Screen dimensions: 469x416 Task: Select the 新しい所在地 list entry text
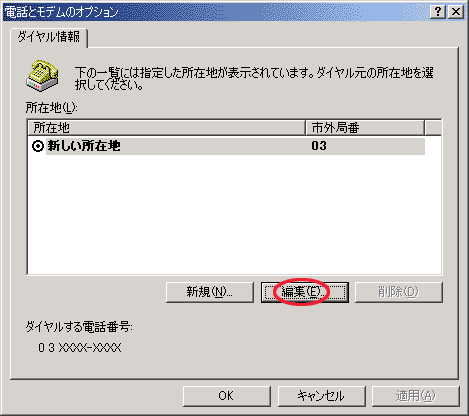coord(84,146)
